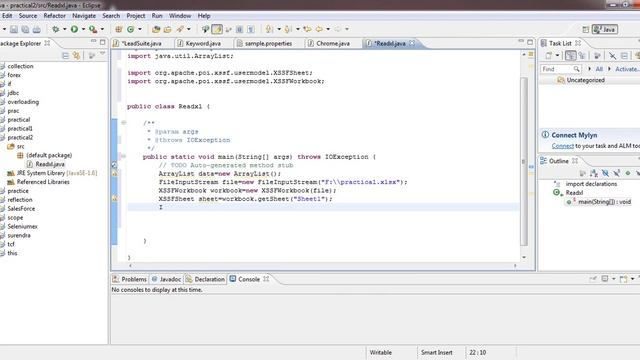Toggle Hide Static Members in Outline toolbar
The width and height of the screenshot is (640, 360).
[x=617, y=173]
